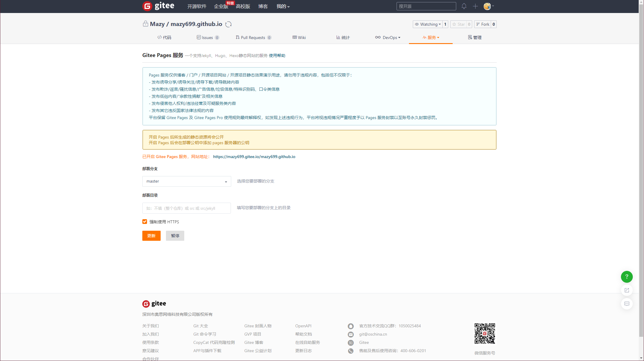Go to the Wiki tab
This screenshot has width=644, height=361.
299,38
